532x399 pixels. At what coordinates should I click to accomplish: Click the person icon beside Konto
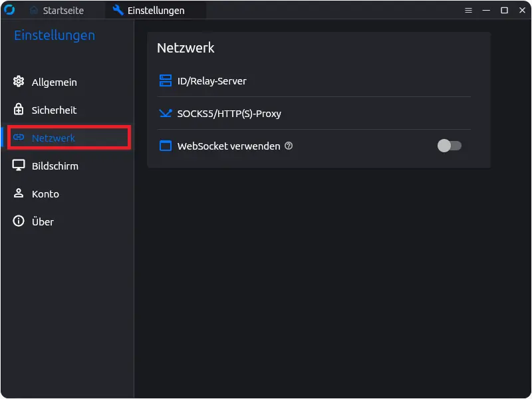click(19, 194)
